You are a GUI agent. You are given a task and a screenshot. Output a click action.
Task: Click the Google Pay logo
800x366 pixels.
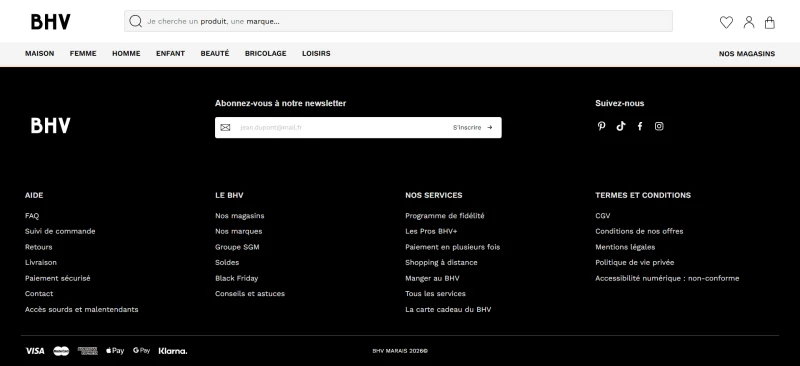coord(141,351)
